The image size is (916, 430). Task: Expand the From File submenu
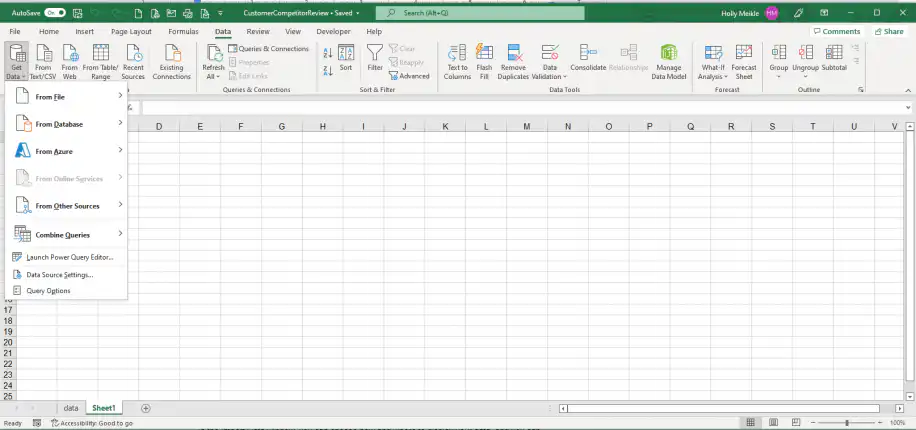[66, 96]
